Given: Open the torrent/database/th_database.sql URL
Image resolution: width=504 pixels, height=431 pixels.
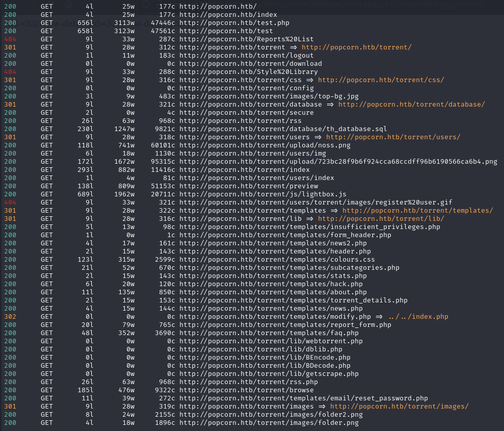Looking at the screenshot, I should [277, 129].
